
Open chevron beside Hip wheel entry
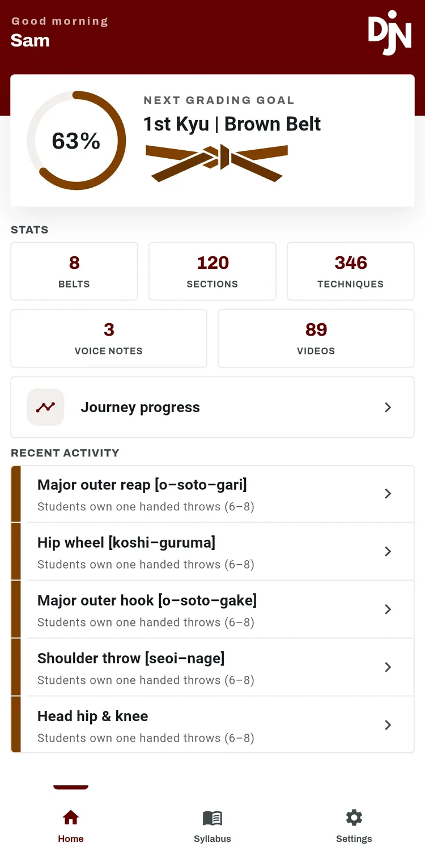click(388, 552)
